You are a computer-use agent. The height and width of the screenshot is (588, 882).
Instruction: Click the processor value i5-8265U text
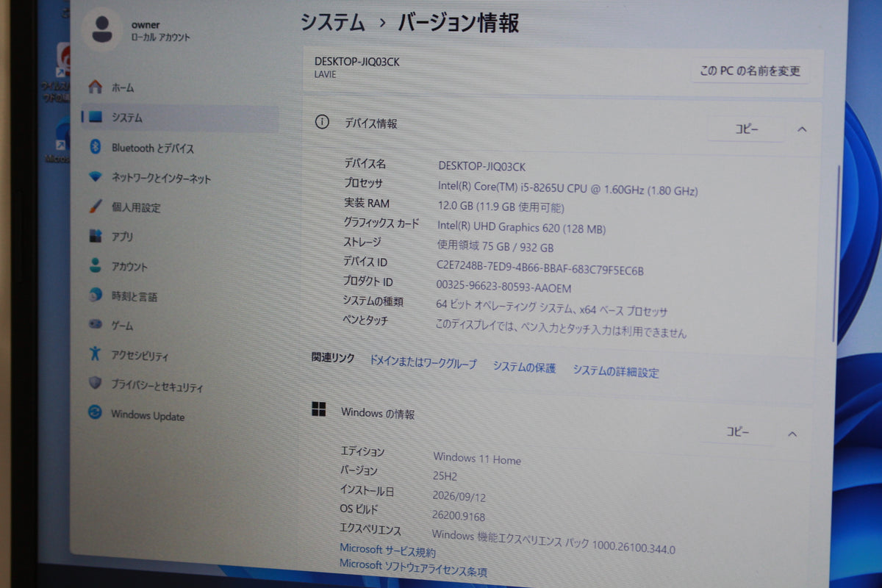[567, 188]
